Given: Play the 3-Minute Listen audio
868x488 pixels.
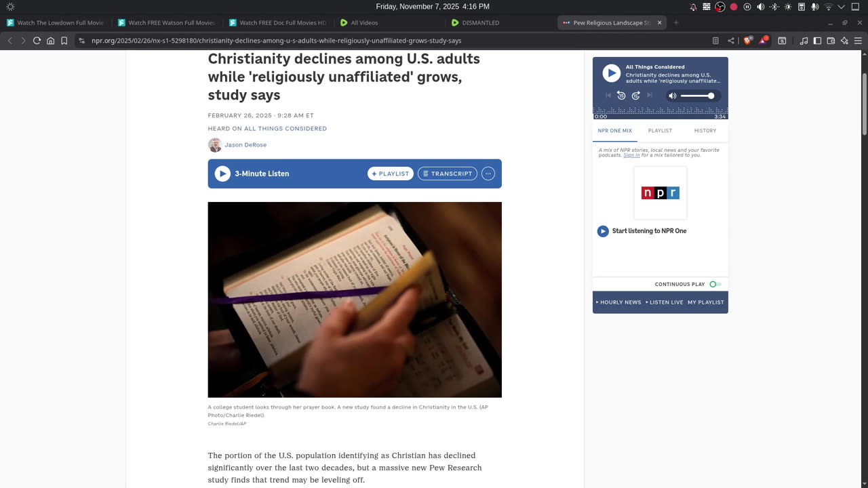Looking at the screenshot, I should (222, 174).
